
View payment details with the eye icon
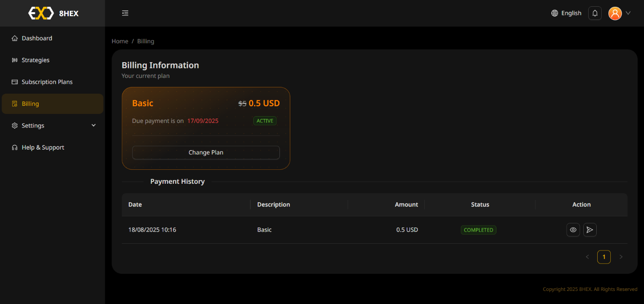pyautogui.click(x=573, y=230)
